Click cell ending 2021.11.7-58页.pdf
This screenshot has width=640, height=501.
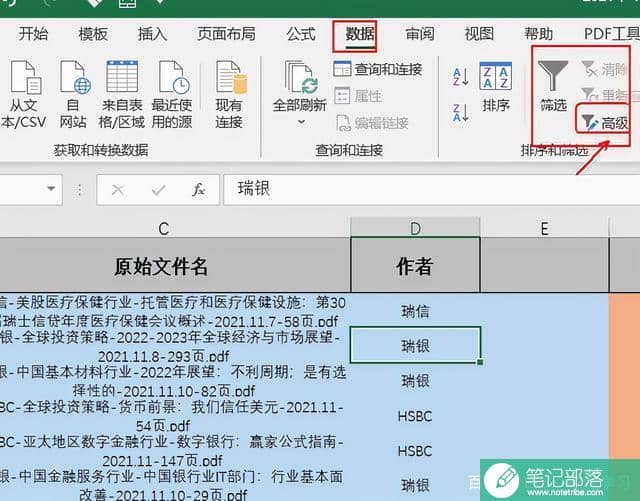pyautogui.click(x=175, y=311)
